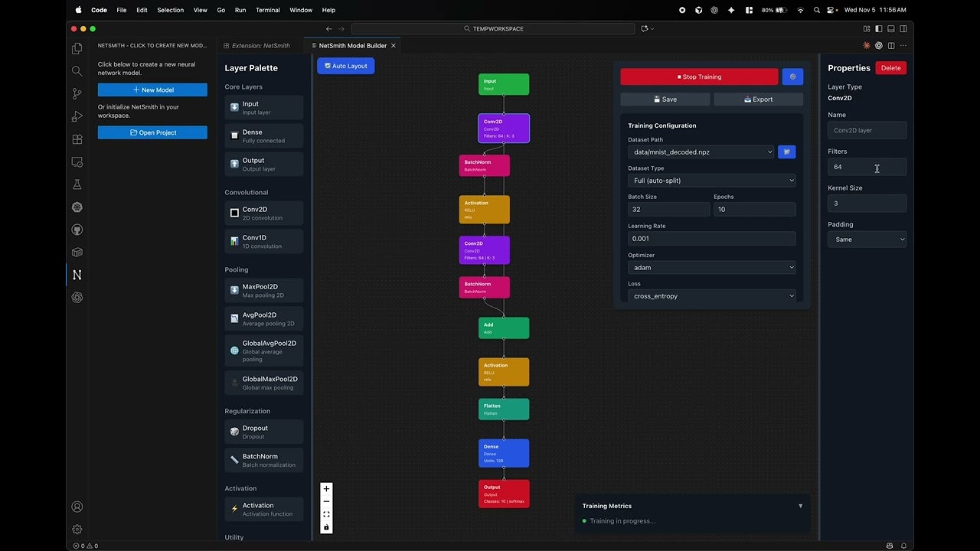
Task: Open the Explorer view in activity bar
Action: [x=77, y=49]
